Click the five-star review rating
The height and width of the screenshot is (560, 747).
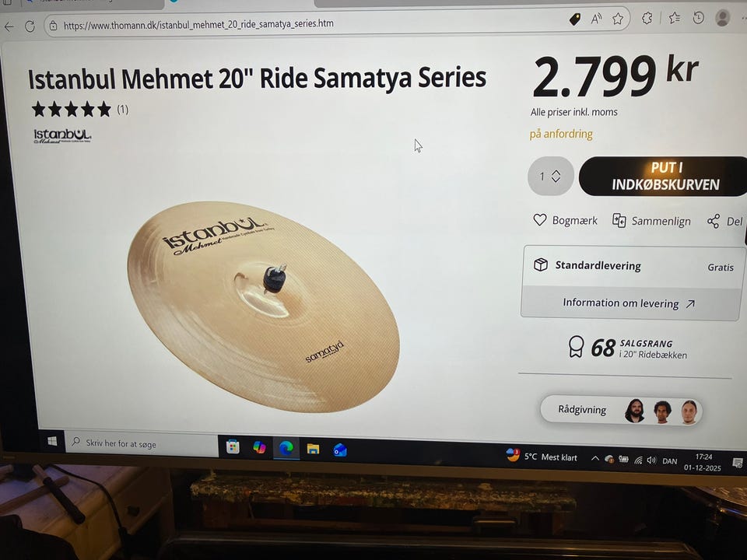coord(72,110)
